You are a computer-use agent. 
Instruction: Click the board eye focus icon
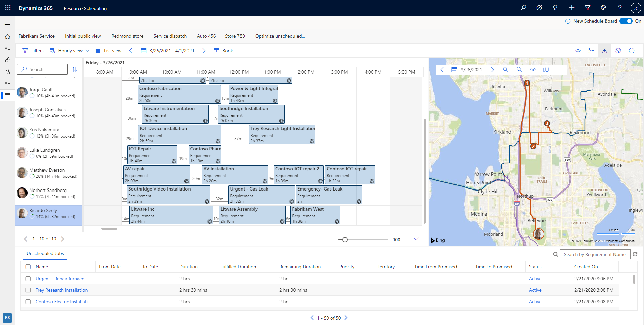pos(578,51)
